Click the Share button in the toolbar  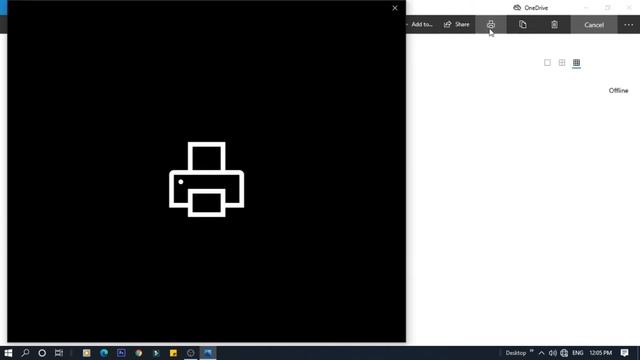(457, 24)
